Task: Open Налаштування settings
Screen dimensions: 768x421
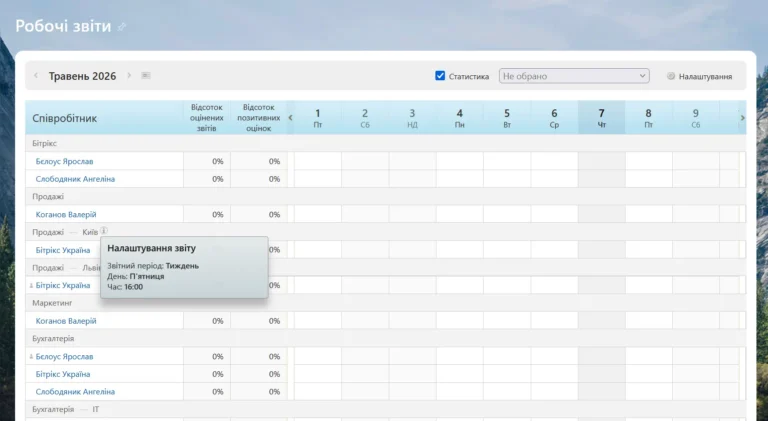Action: pyautogui.click(x=705, y=76)
